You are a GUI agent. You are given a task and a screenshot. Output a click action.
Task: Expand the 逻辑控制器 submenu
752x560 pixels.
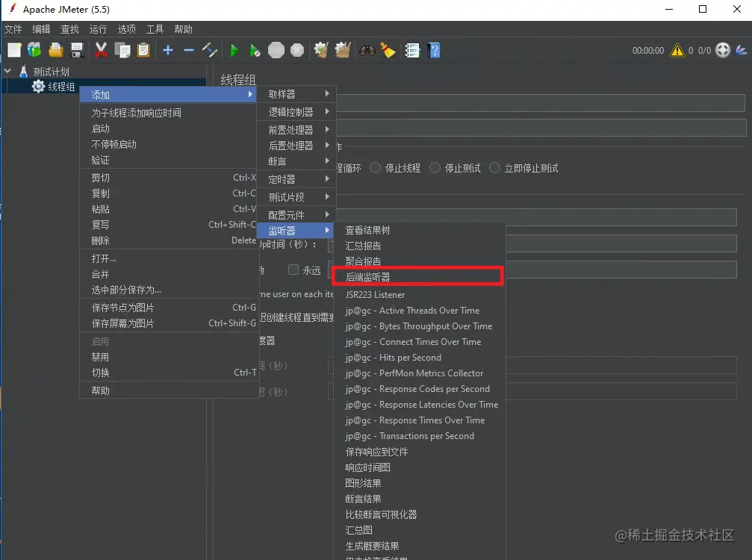click(x=296, y=112)
